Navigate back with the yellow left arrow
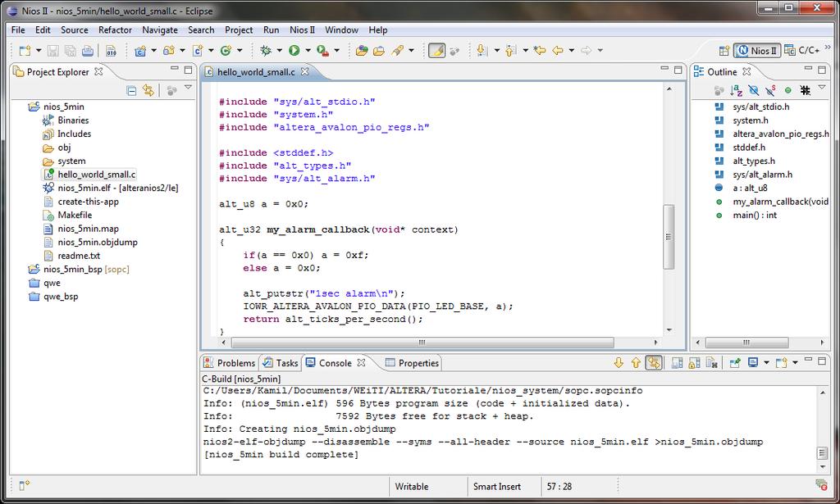This screenshot has height=504, width=840. [558, 50]
